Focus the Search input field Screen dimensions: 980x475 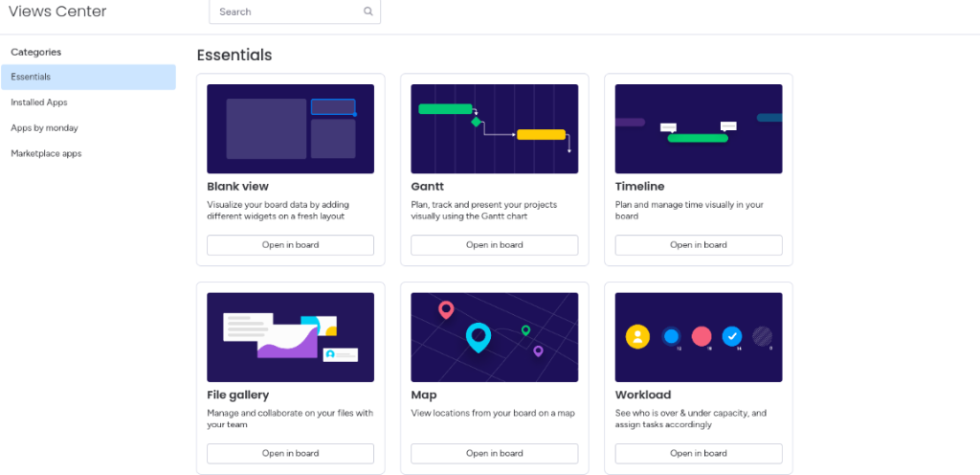click(x=295, y=11)
